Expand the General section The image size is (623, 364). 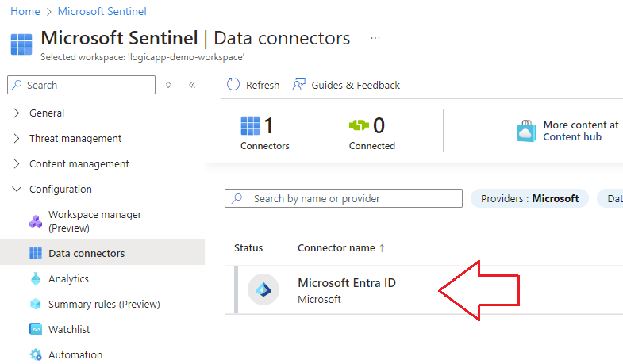[x=17, y=113]
